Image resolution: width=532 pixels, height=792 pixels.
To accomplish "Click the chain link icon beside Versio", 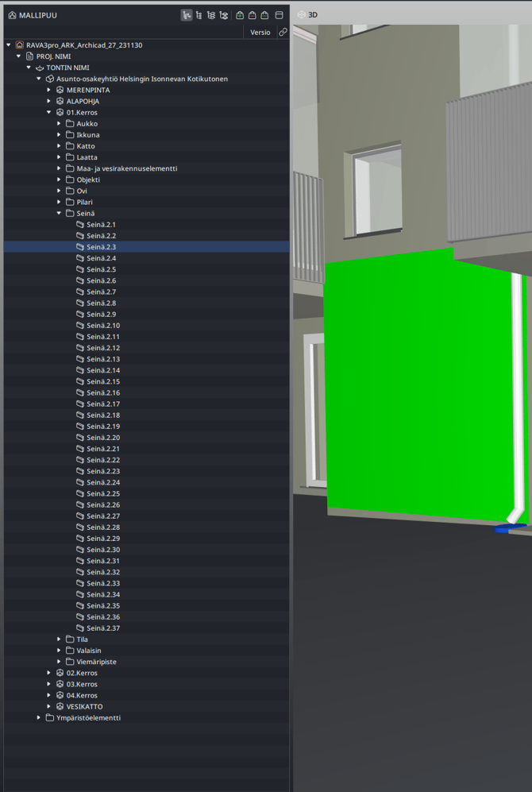I will [283, 33].
